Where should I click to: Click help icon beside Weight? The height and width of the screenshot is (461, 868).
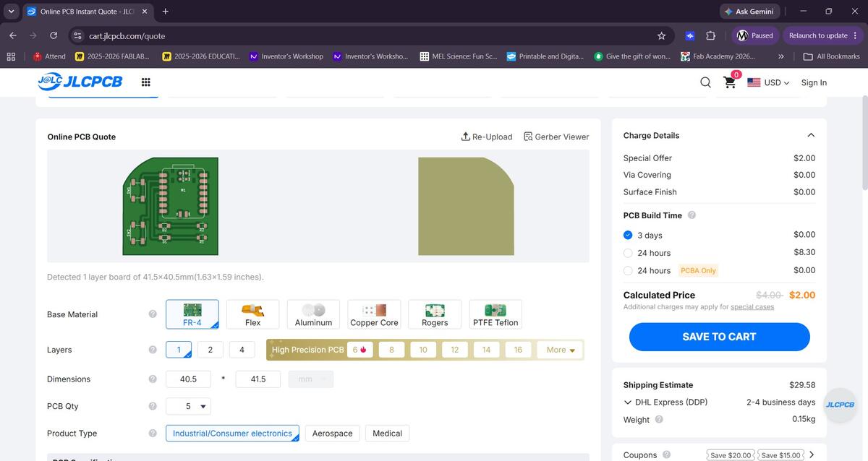coord(659,419)
